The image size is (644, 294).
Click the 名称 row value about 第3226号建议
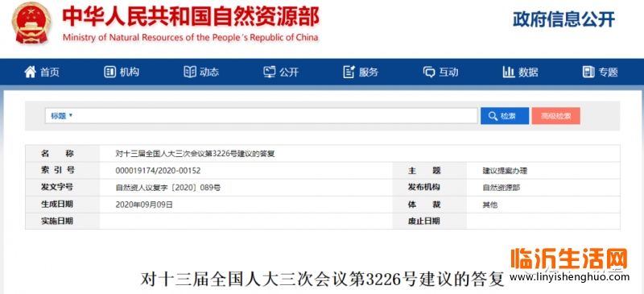195,154
